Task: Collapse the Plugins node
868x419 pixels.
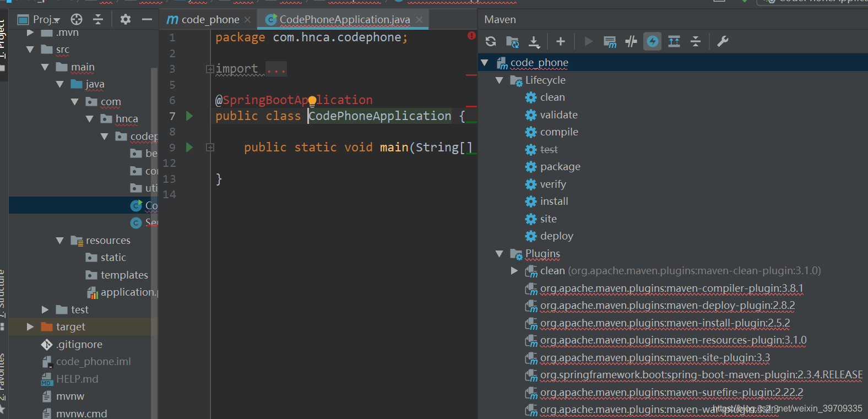Action: (x=500, y=253)
